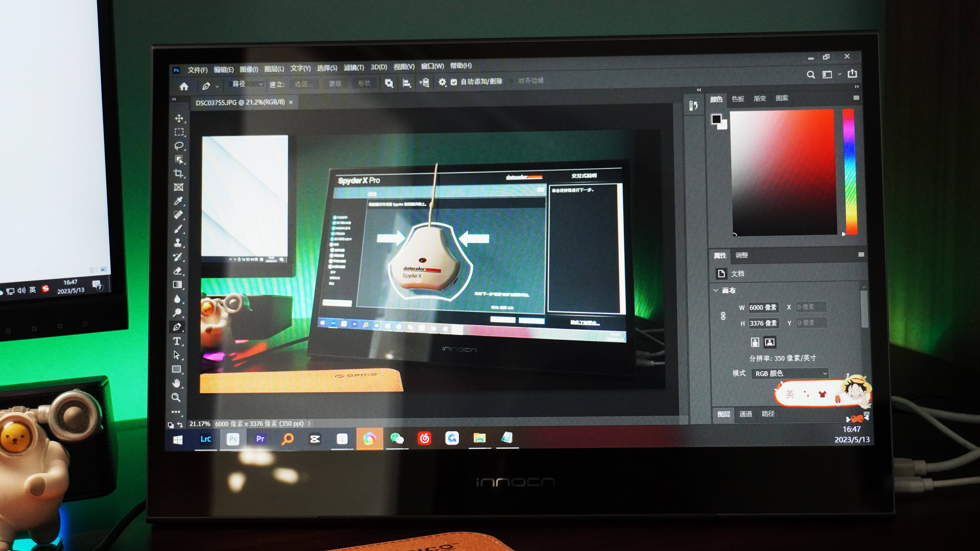Image resolution: width=980 pixels, height=551 pixels.
Task: Select the Blur tool
Action: click(x=177, y=299)
